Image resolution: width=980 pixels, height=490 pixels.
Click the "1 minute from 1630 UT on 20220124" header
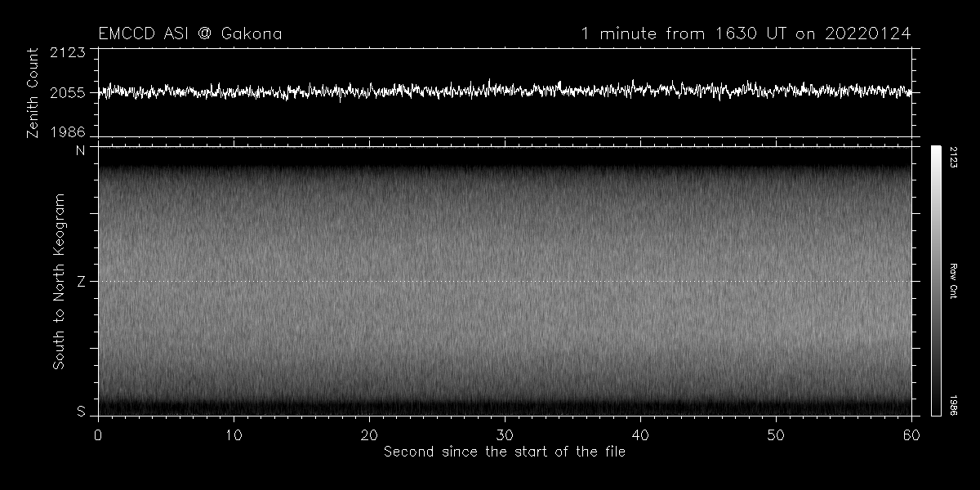746,33
